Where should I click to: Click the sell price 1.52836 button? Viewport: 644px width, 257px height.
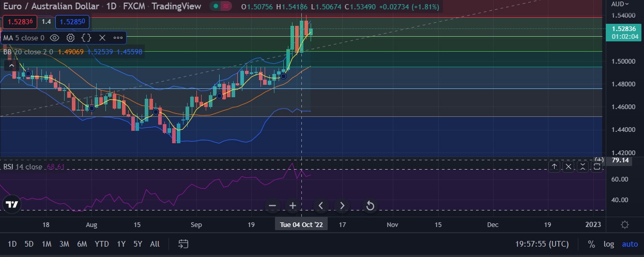[20, 22]
